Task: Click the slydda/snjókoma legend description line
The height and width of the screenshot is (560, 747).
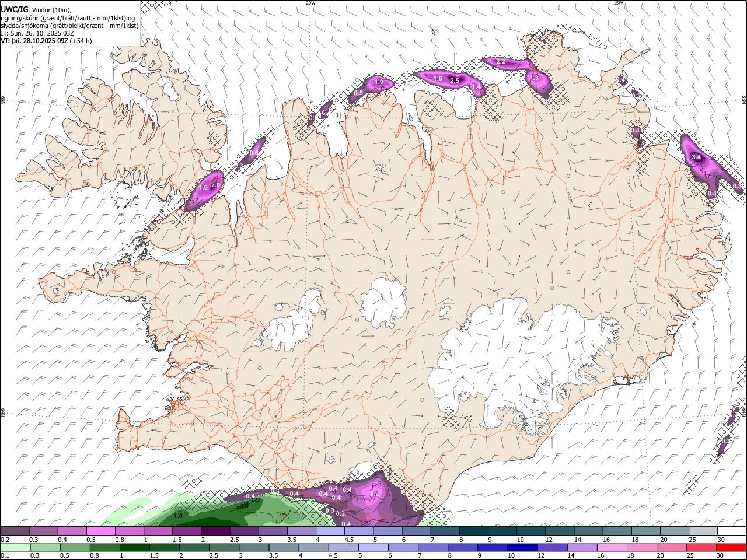Action: tap(69, 26)
